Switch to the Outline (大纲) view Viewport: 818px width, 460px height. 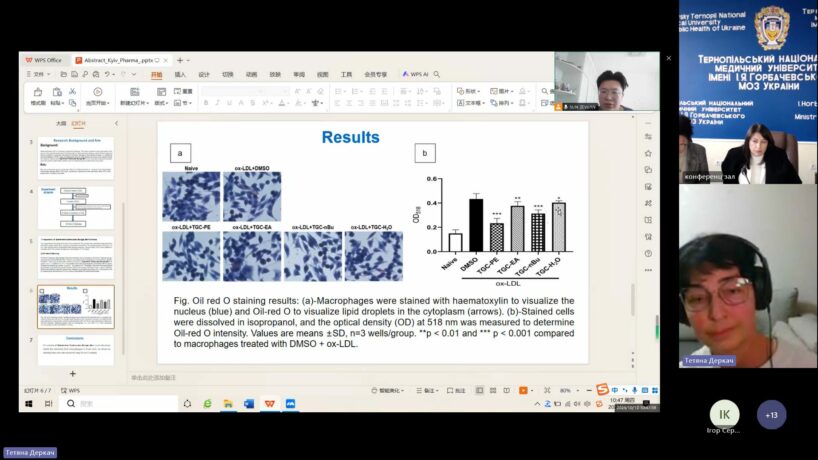(60, 123)
